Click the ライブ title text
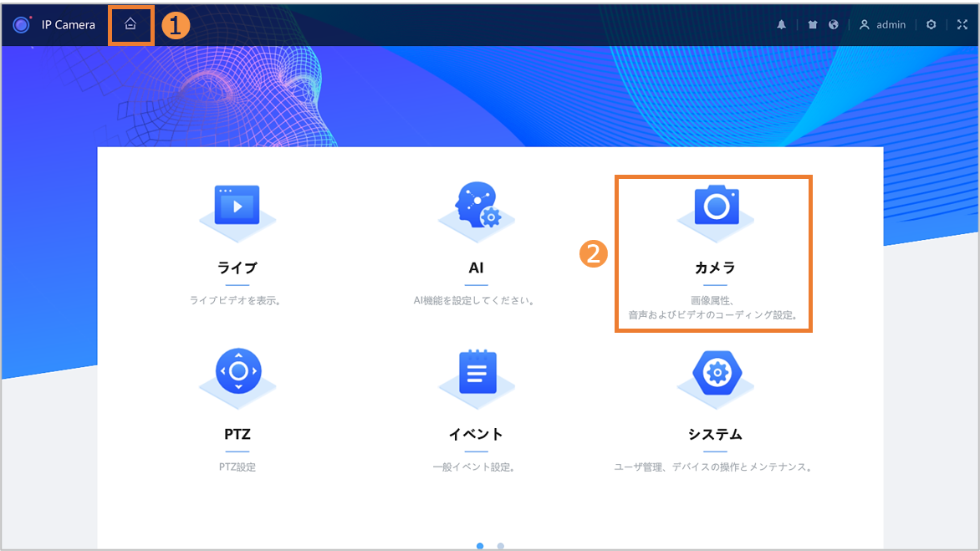Viewport: 980px width, 551px height. 237,268
